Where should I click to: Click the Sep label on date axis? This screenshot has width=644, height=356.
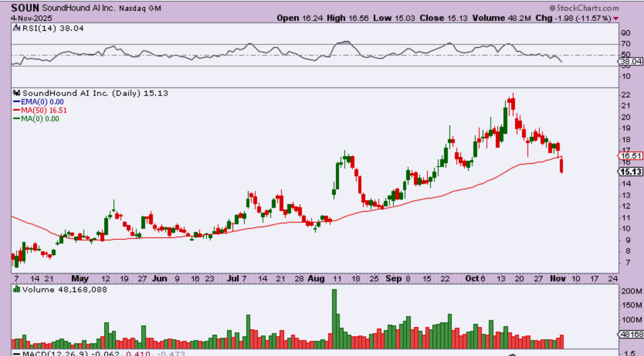[393, 278]
